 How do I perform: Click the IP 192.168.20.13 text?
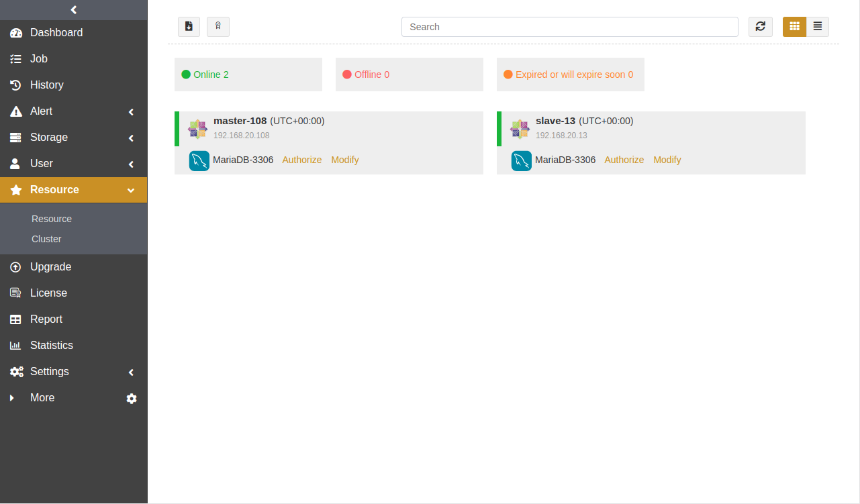pyautogui.click(x=561, y=136)
